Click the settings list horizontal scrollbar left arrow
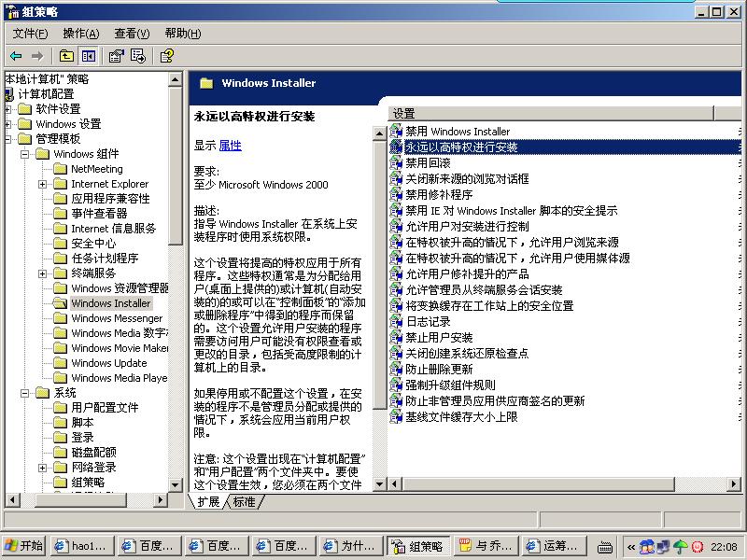Image resolution: width=747 pixels, height=560 pixels. click(394, 484)
